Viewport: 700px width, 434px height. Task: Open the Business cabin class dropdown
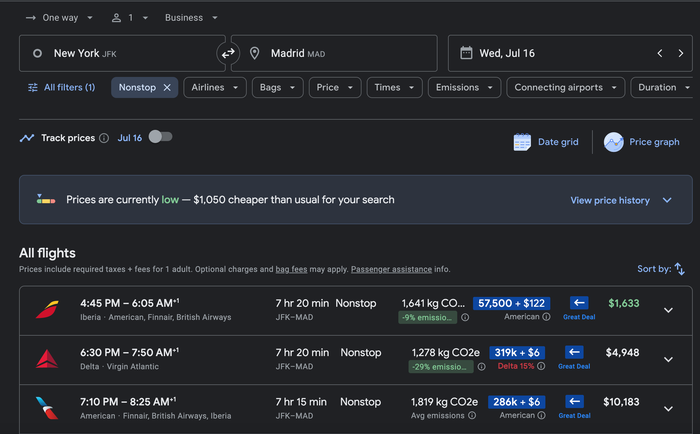[191, 18]
